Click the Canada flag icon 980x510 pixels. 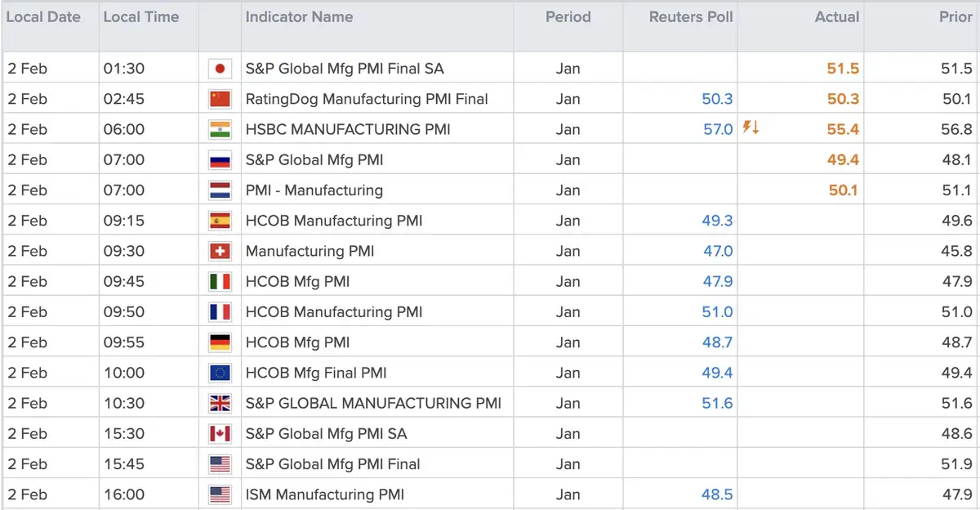(x=220, y=433)
